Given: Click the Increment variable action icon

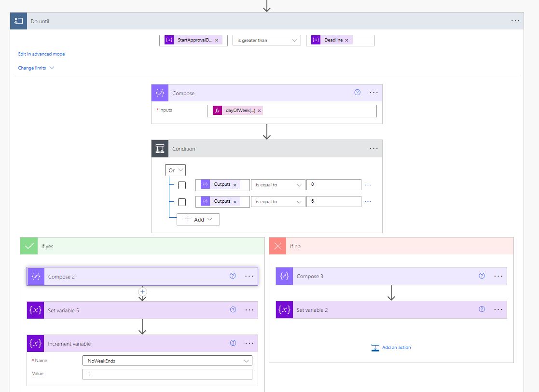Looking at the screenshot, I should 36,343.
